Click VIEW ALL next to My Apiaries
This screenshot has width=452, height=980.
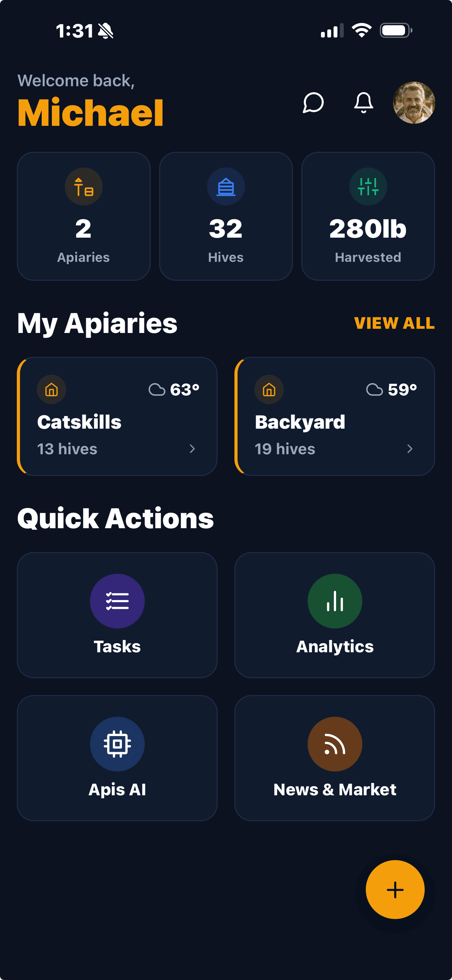[x=395, y=323]
